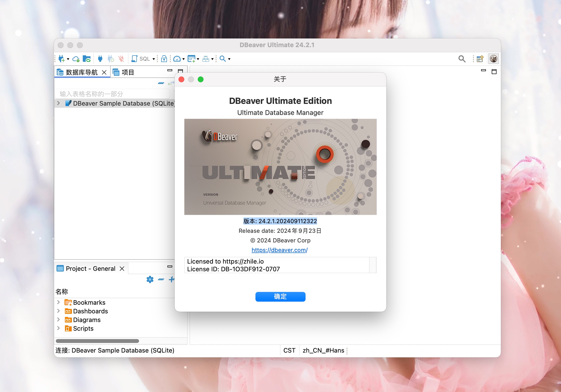Open the New Connection dropdown arrow

68,59
